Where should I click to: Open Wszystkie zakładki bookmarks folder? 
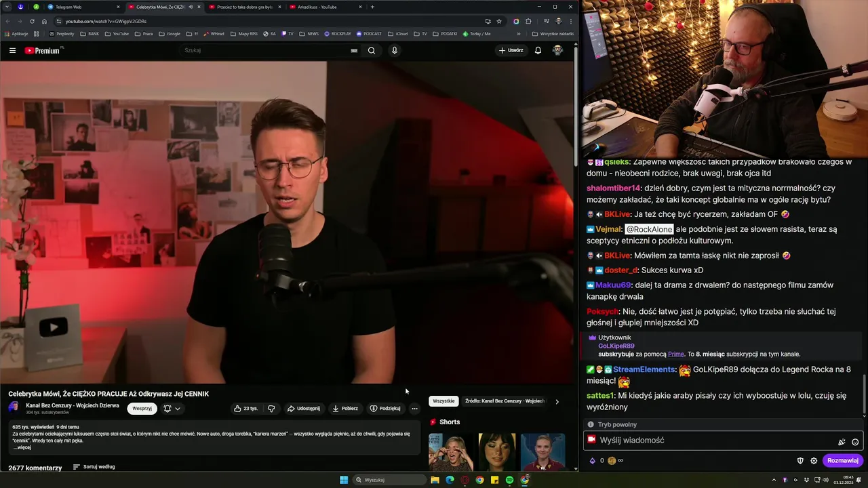(553, 33)
